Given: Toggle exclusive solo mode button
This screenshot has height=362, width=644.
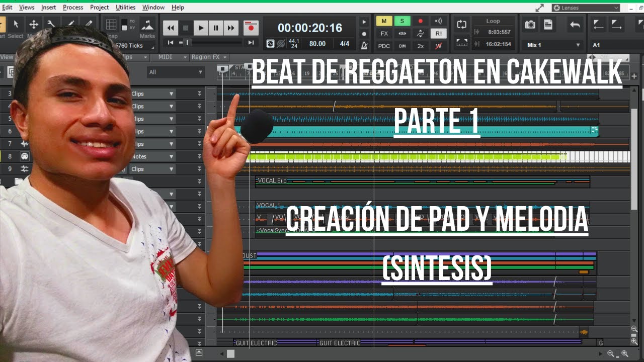Looking at the screenshot, I should pos(402,34).
